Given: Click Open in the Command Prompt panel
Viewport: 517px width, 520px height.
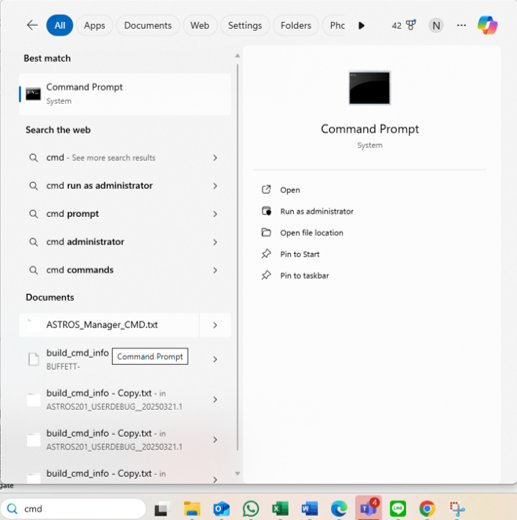Looking at the screenshot, I should pos(290,190).
